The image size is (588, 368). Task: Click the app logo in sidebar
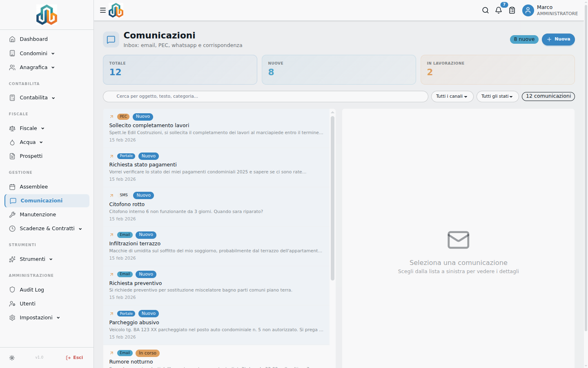pos(47,15)
